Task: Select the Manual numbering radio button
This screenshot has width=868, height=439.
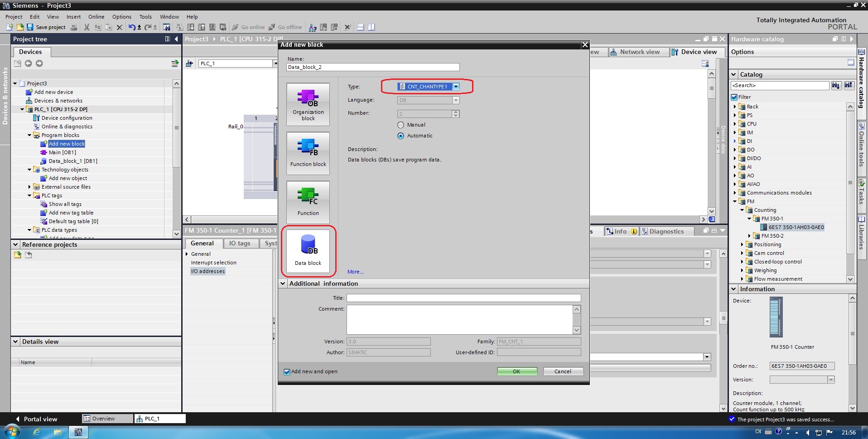Action: [400, 125]
